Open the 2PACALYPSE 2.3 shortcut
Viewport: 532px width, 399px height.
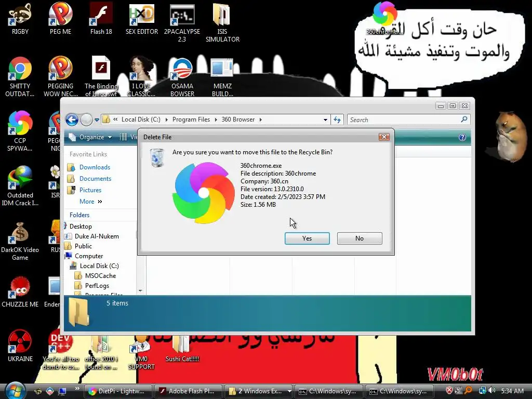(182, 23)
